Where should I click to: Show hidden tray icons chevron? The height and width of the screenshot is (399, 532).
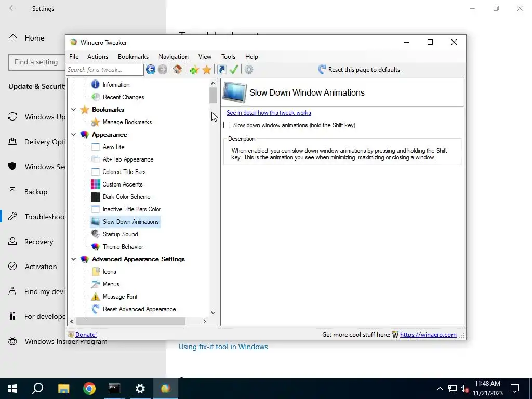[x=440, y=389]
